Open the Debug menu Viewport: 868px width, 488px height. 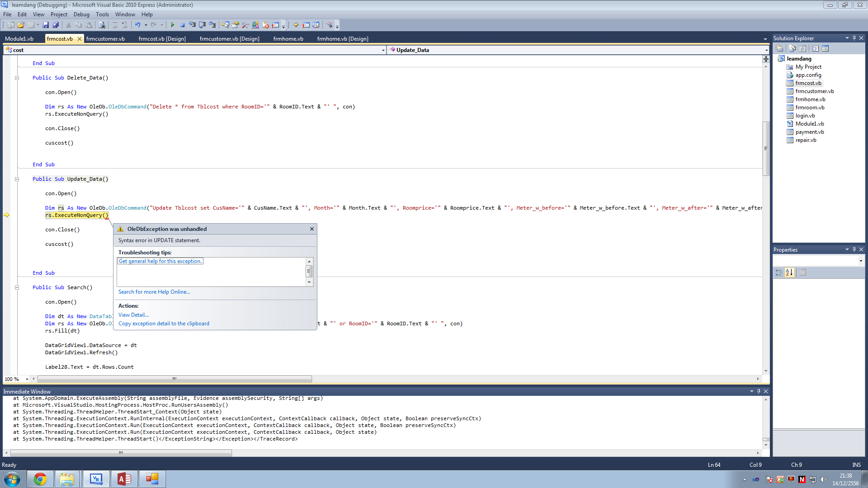(81, 14)
